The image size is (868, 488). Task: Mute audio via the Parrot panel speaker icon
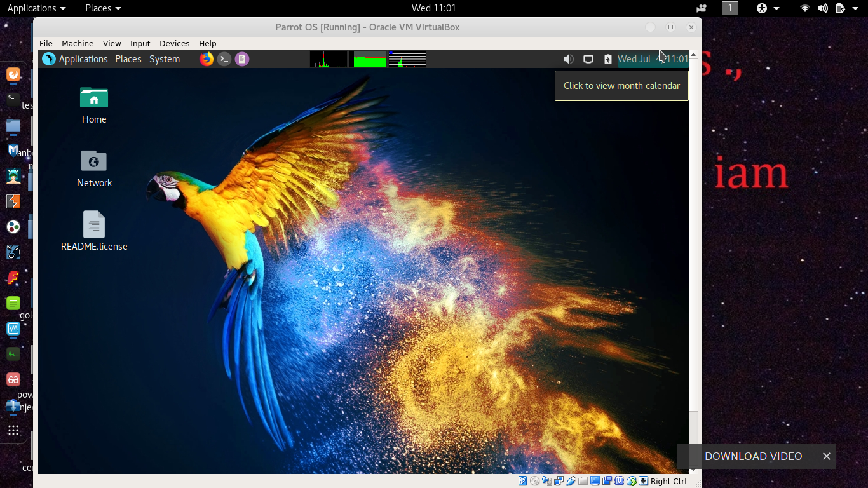pos(568,58)
